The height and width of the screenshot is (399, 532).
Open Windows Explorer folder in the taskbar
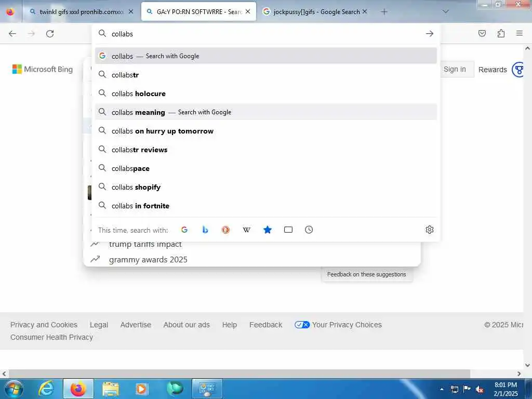pyautogui.click(x=111, y=389)
